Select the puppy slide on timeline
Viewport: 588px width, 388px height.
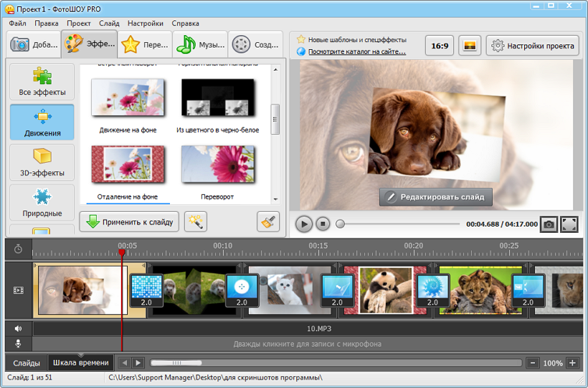(83, 291)
